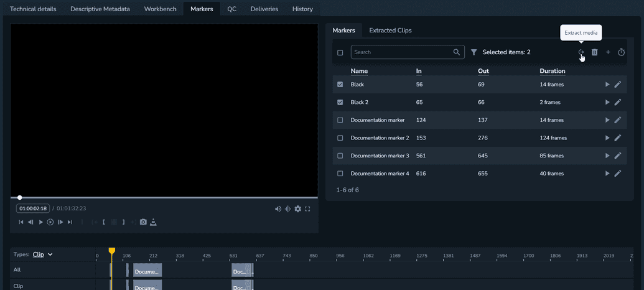Click the video progress slider handle
The width and height of the screenshot is (644, 290).
[20, 197]
